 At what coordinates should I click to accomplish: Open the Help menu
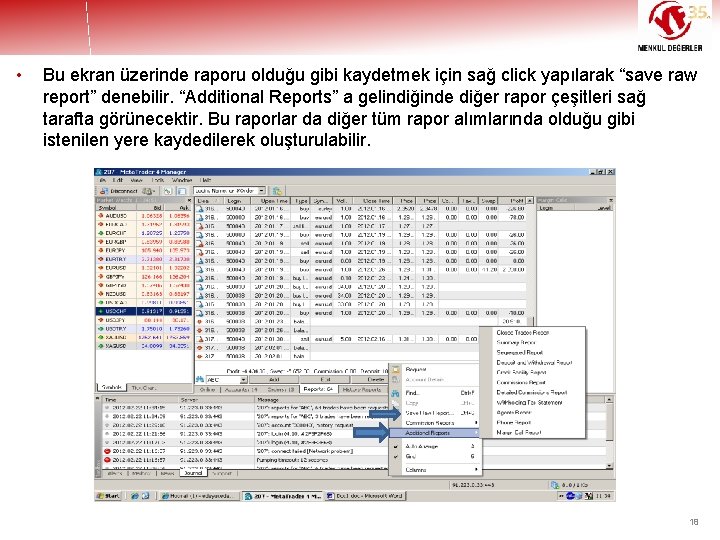pyautogui.click(x=206, y=180)
